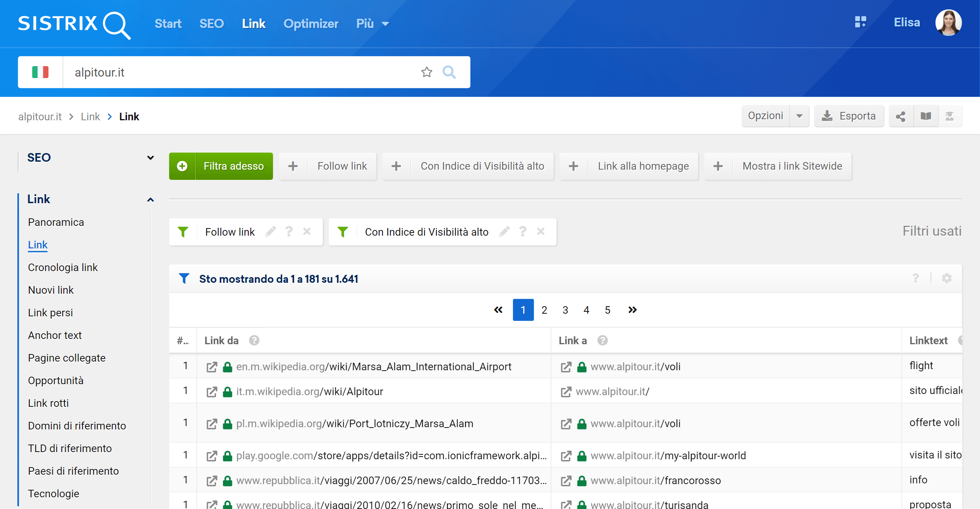The height and width of the screenshot is (509, 980).
Task: Open Anchor text in sidebar
Action: pos(55,335)
